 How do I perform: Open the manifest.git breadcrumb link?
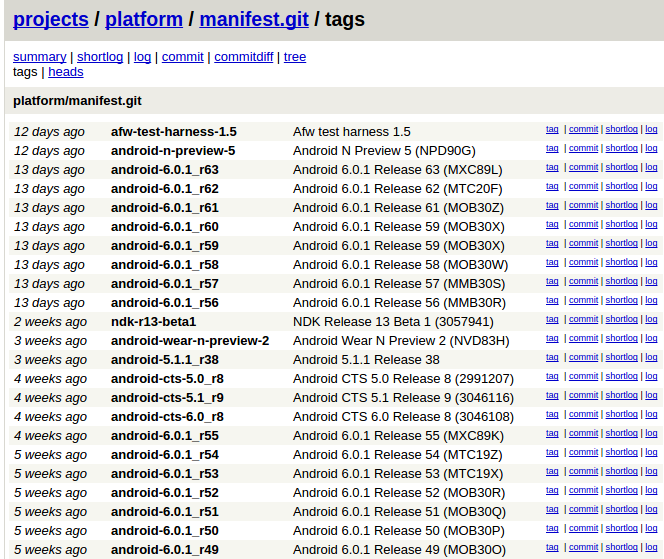pyautogui.click(x=254, y=19)
